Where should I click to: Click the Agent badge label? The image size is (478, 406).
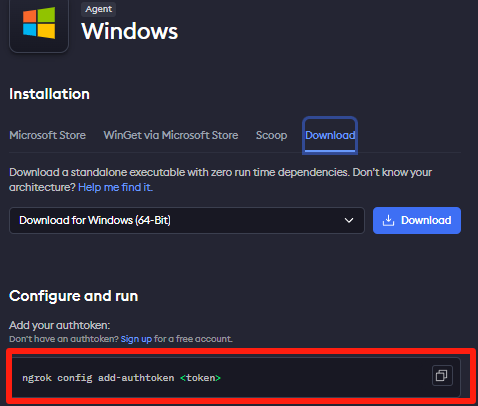click(x=98, y=9)
